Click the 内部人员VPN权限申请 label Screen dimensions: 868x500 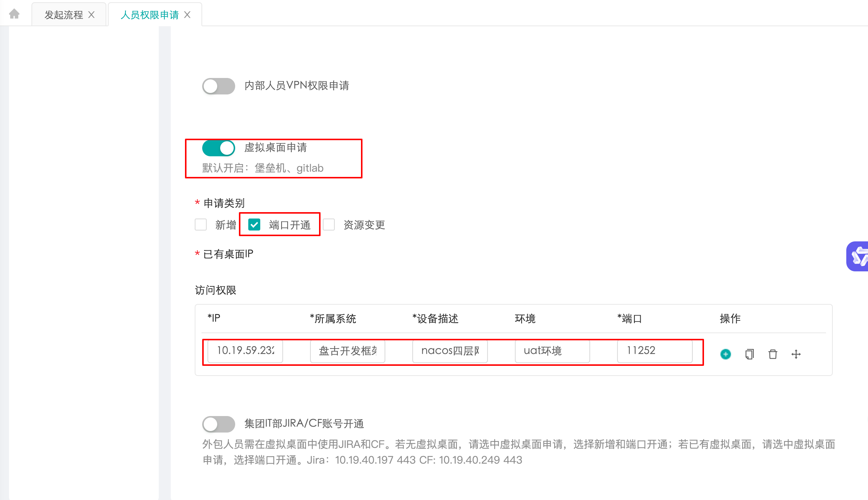(297, 86)
